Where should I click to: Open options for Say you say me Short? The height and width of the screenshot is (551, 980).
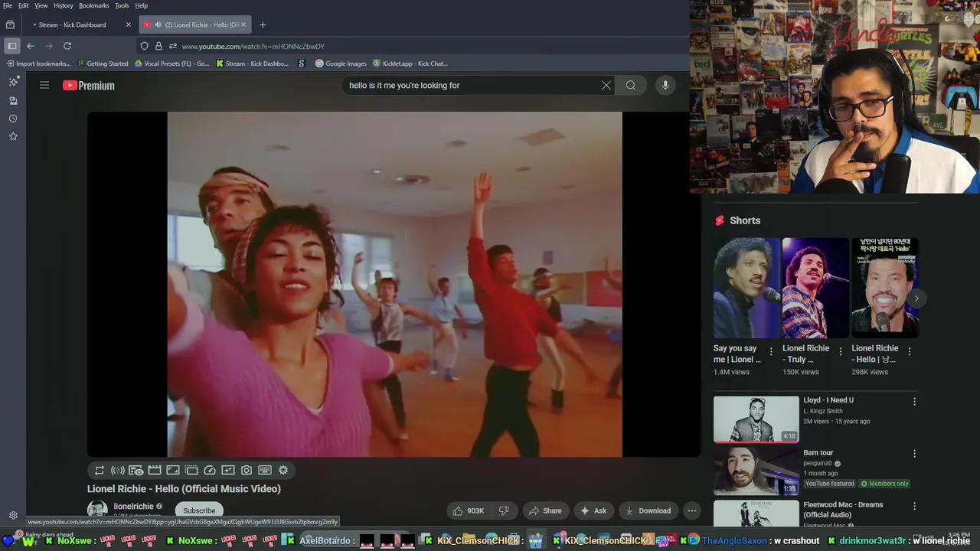771,351
